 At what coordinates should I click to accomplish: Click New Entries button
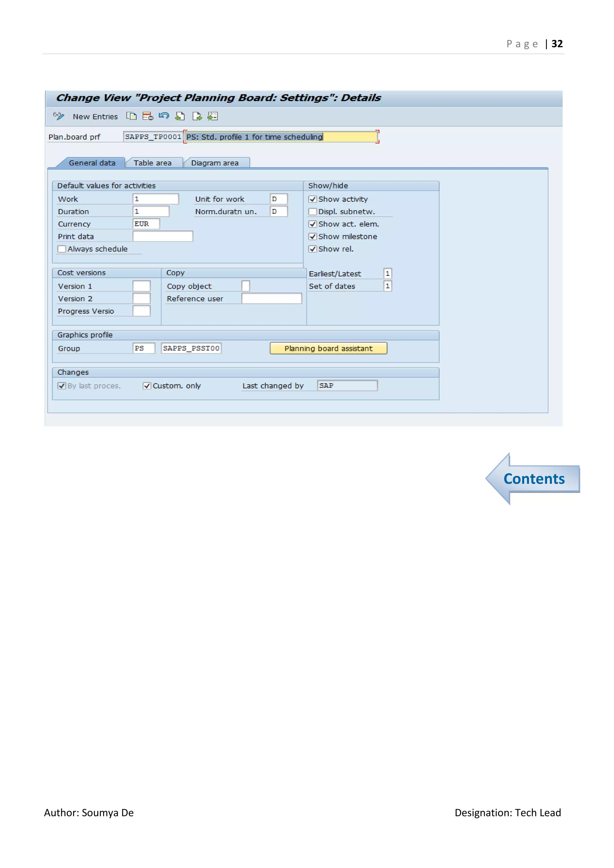coord(95,116)
